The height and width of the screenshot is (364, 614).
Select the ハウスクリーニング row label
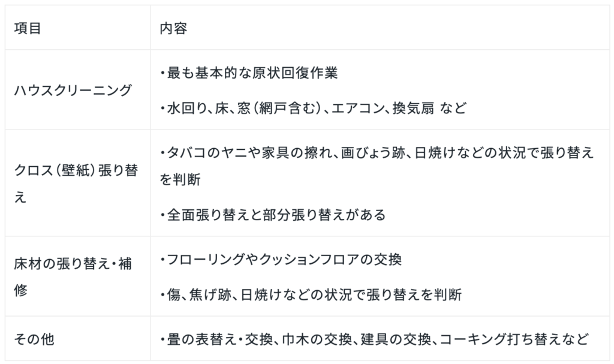click(72, 91)
